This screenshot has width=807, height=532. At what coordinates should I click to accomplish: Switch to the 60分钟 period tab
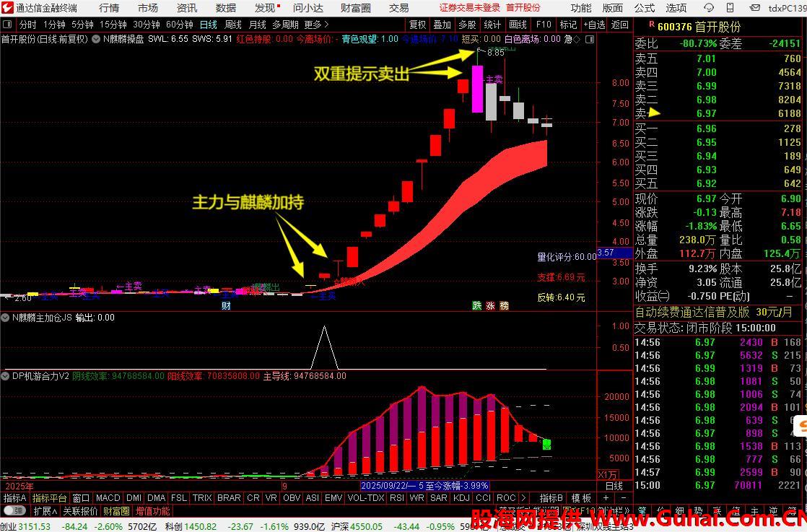(x=180, y=25)
